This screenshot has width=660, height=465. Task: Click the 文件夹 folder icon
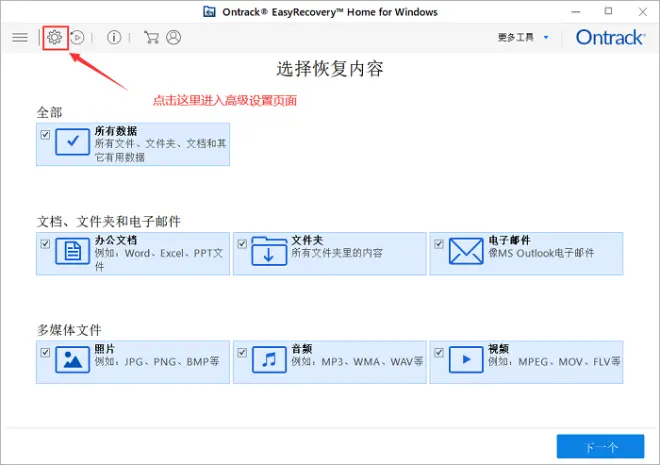(269, 251)
